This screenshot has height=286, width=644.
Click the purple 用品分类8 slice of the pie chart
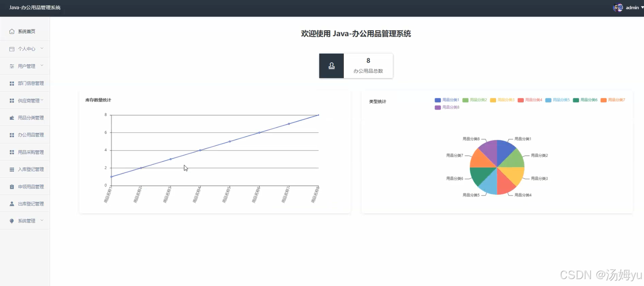click(489, 149)
